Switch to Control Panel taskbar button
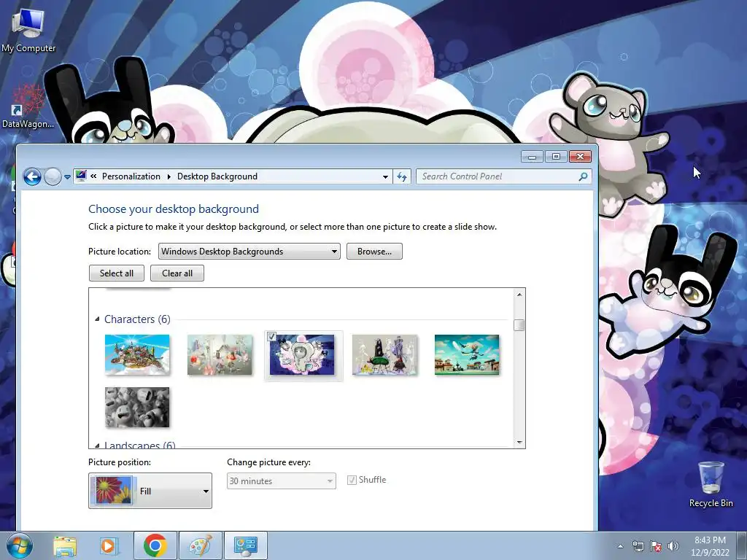The height and width of the screenshot is (560, 747). pos(246,545)
